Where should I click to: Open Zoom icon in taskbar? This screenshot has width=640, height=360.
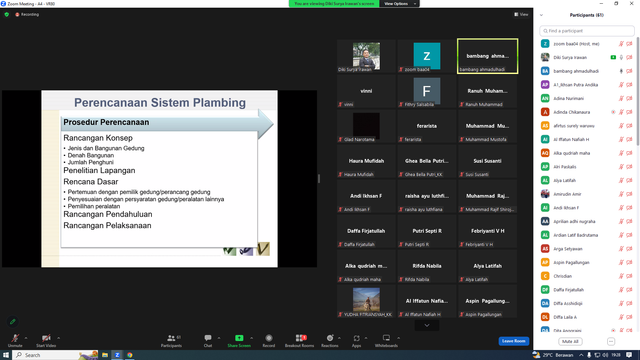[x=117, y=355]
